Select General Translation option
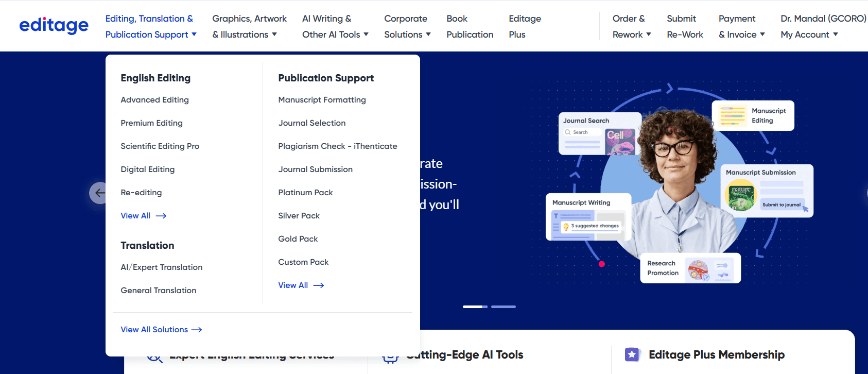868x374 pixels. click(x=159, y=291)
